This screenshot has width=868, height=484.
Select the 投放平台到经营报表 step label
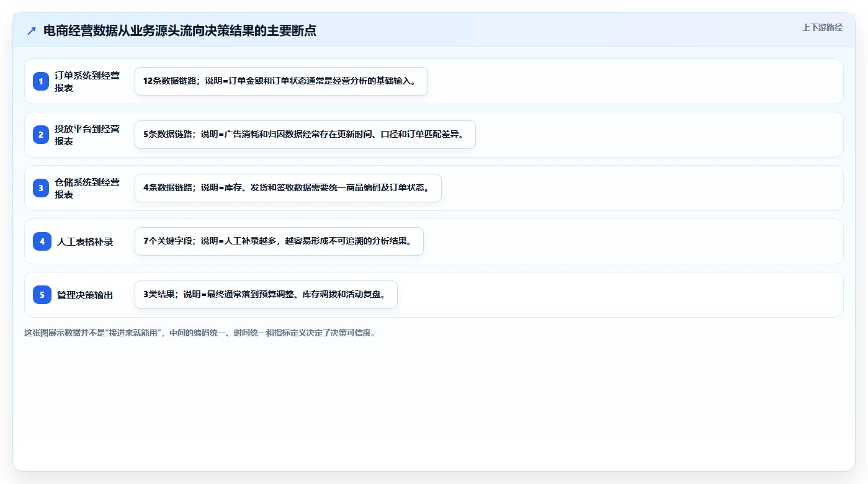pyautogui.click(x=87, y=135)
